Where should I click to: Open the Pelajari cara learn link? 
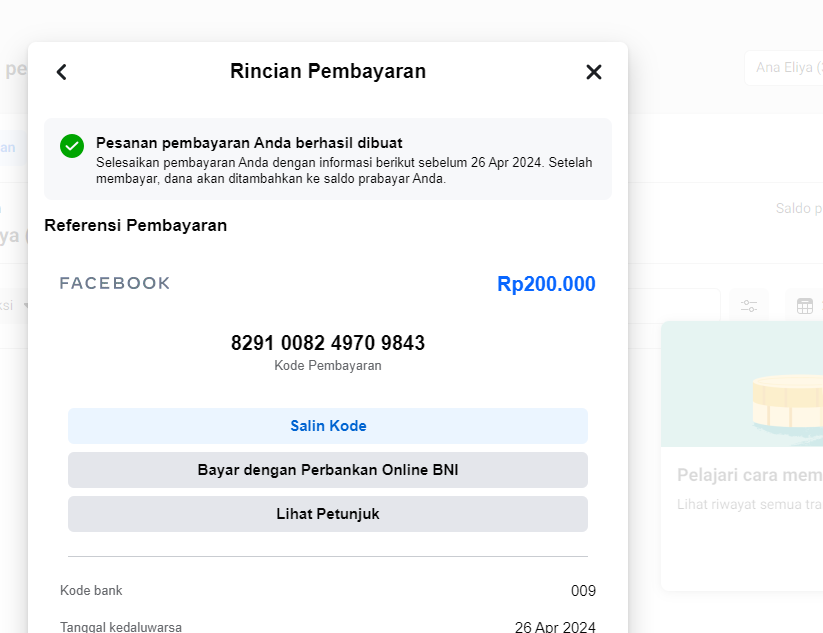pyautogui.click(x=749, y=475)
